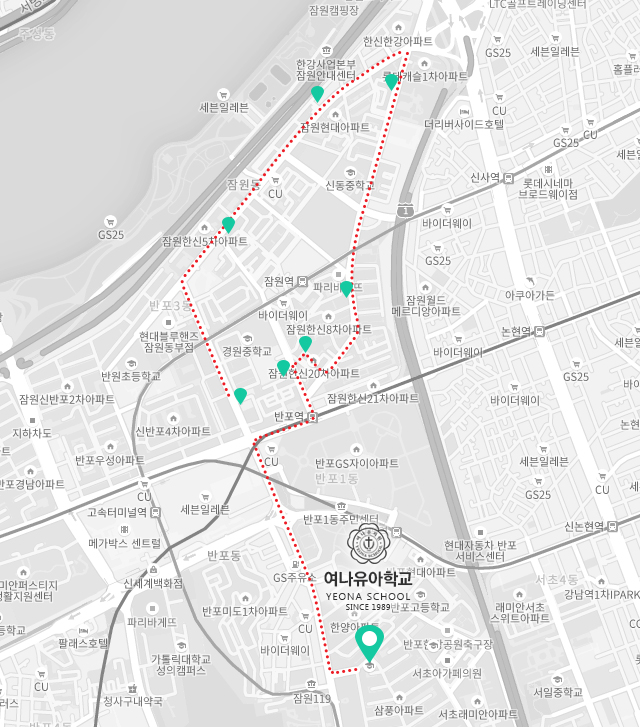Select the 신사역 subway station icon
The height and width of the screenshot is (727, 640).
[x=506, y=177]
